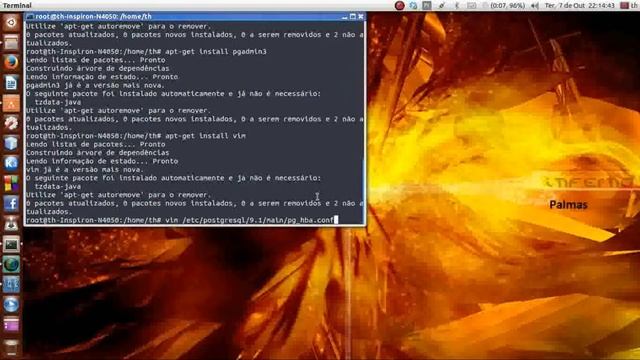Image resolution: width=640 pixels, height=360 pixels.
Task: Open the messaging envelope indicator
Action: pos(471,5)
